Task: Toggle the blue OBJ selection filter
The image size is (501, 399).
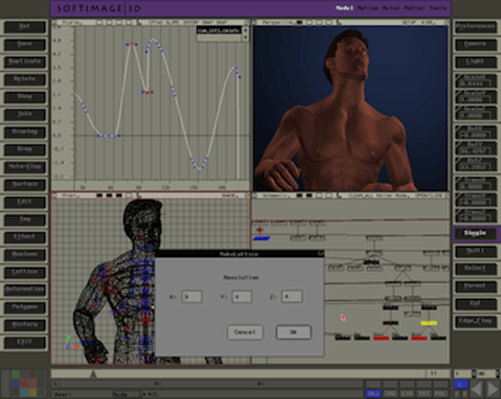Action: [x=373, y=394]
